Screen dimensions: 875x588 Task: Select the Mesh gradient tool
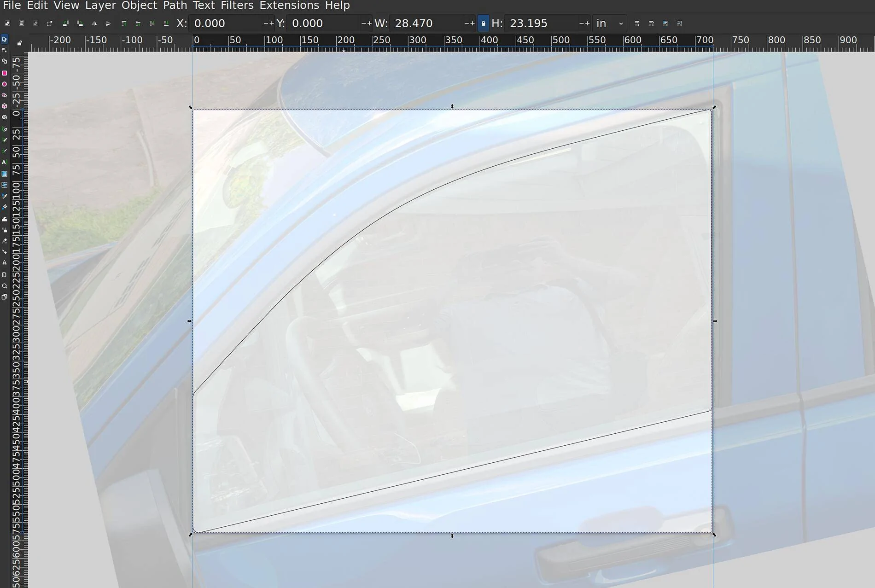5,185
